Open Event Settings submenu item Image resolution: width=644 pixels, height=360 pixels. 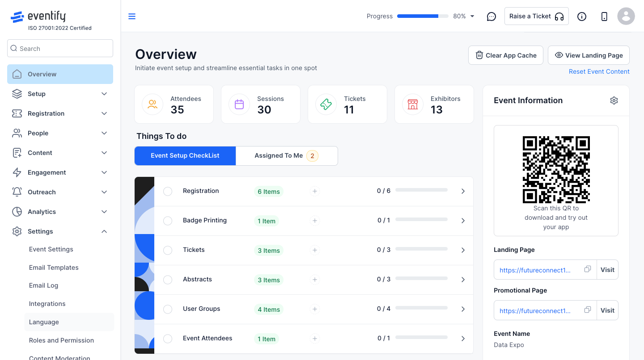(51, 249)
